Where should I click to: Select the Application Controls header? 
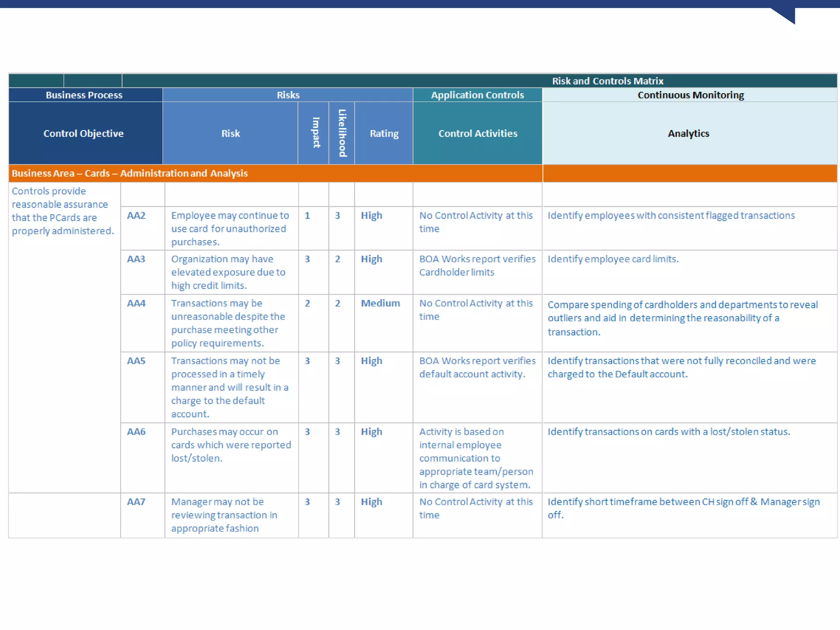coord(477,95)
